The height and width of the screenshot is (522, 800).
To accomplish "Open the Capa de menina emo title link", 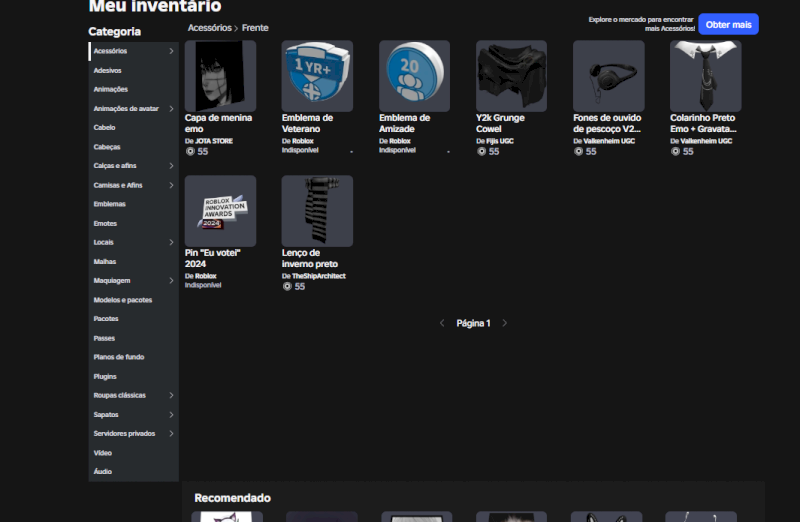I will 218,123.
